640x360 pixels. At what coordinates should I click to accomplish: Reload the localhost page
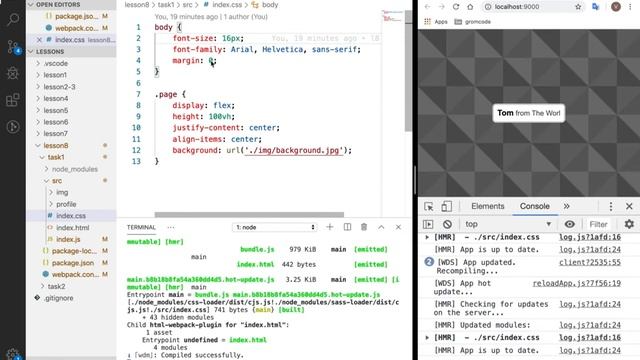coord(456,7)
